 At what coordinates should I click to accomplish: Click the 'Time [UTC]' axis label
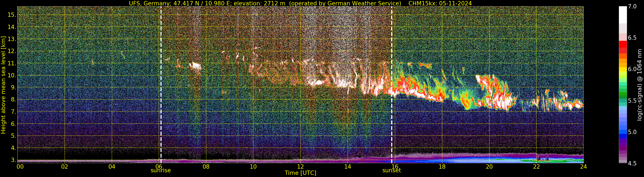click(300, 173)
